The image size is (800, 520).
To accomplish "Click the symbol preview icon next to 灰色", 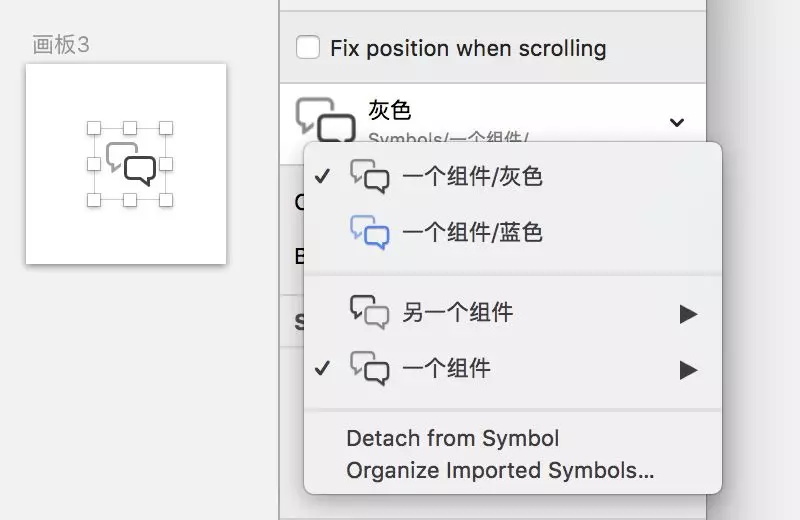I will pyautogui.click(x=326, y=120).
